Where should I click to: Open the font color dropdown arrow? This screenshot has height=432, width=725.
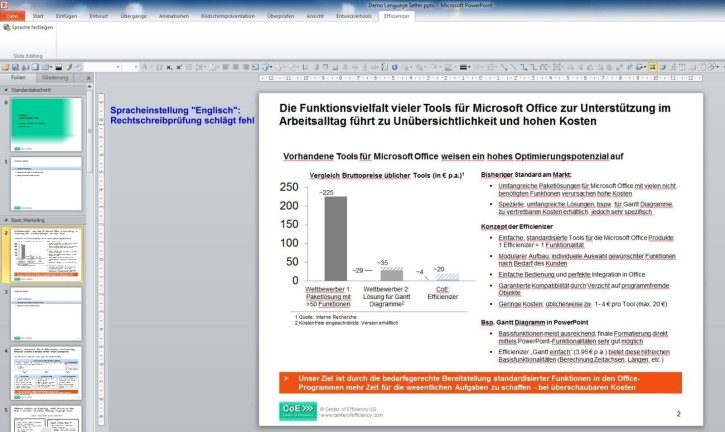pos(151,67)
